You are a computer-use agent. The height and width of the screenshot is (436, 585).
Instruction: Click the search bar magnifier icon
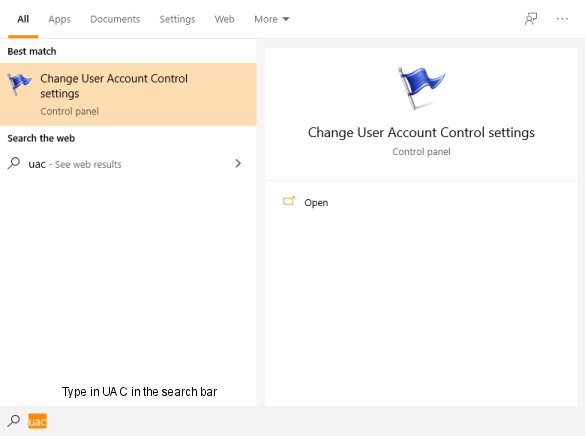13,421
